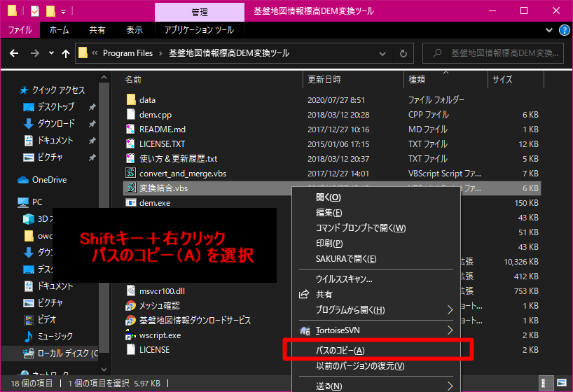The height and width of the screenshot is (392, 573).
Task: Click the 更新日時 column header
Action: pyautogui.click(x=324, y=80)
